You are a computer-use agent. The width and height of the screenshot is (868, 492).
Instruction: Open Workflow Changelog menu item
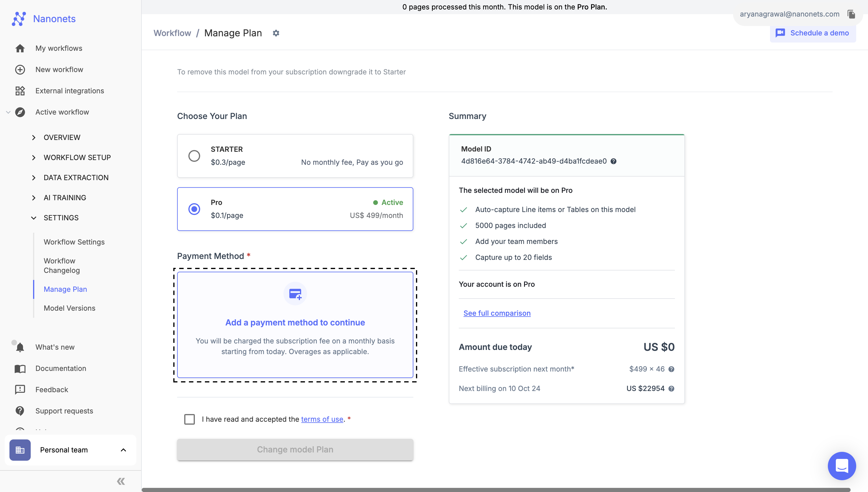(62, 265)
